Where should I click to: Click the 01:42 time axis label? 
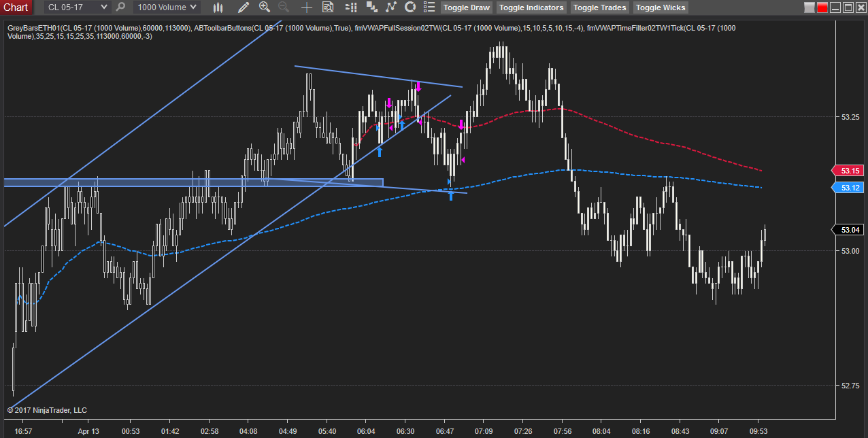click(170, 431)
